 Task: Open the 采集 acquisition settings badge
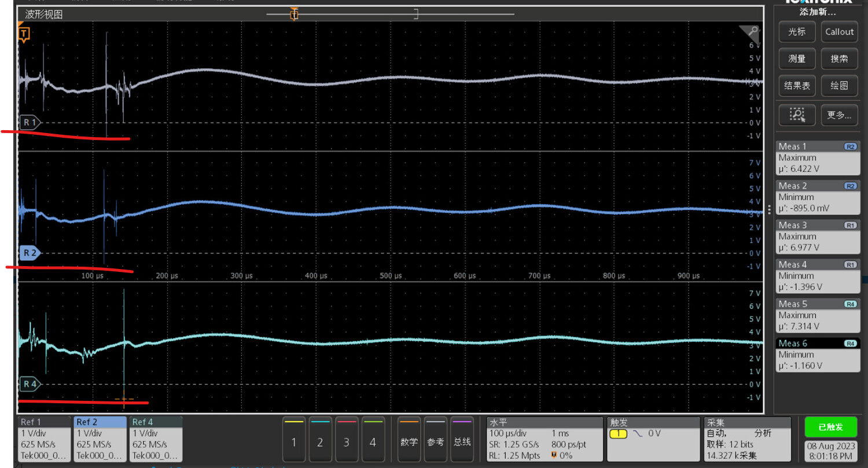pyautogui.click(x=747, y=439)
